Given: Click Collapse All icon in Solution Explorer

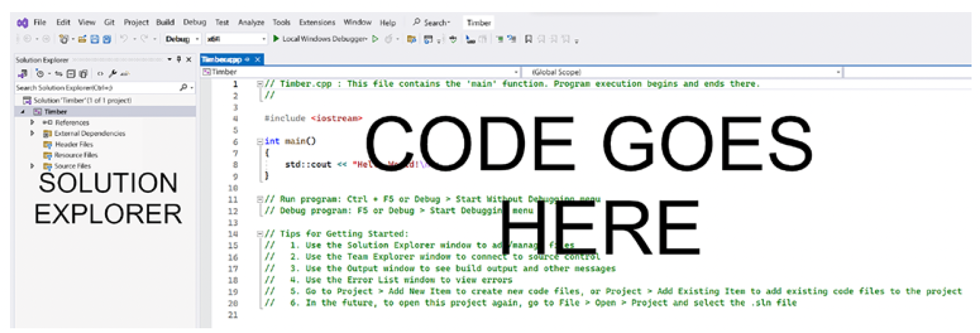Looking at the screenshot, I should pyautogui.click(x=71, y=74).
